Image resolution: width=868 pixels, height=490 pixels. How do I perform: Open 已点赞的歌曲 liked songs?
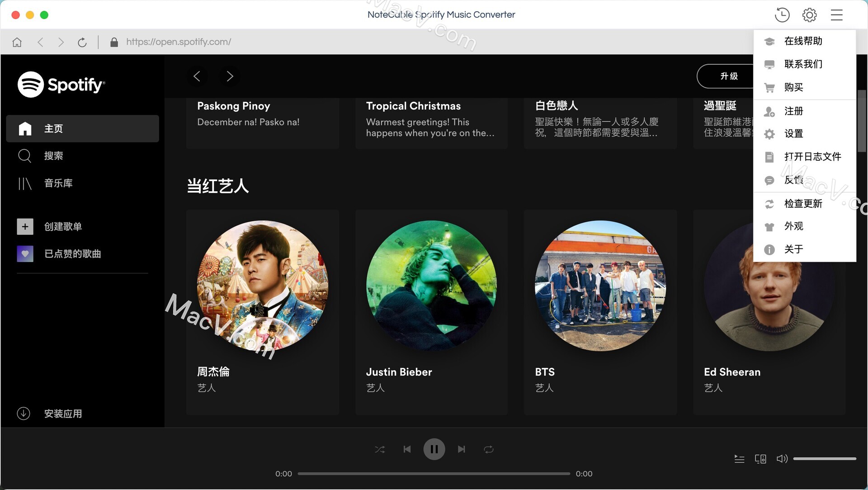pos(82,254)
